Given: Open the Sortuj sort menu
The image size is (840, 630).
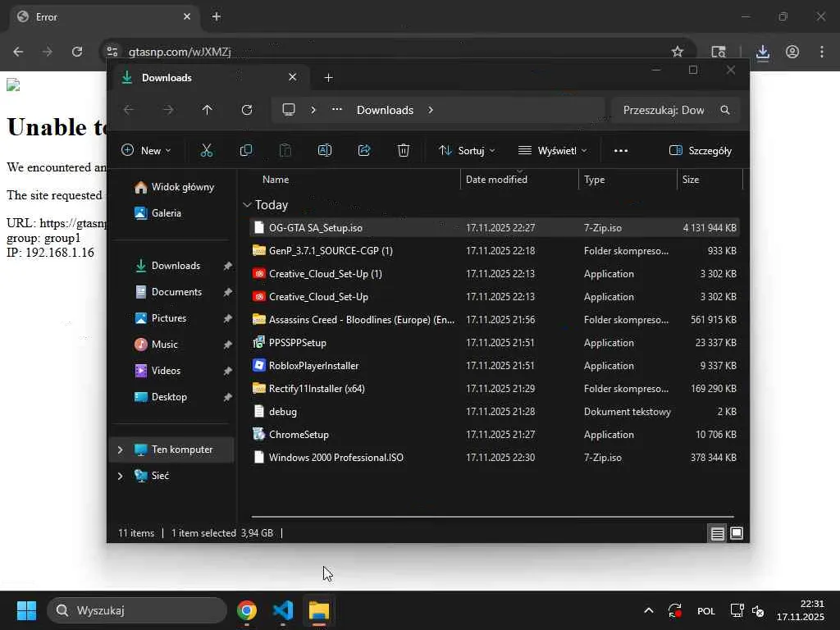Looking at the screenshot, I should point(467,150).
